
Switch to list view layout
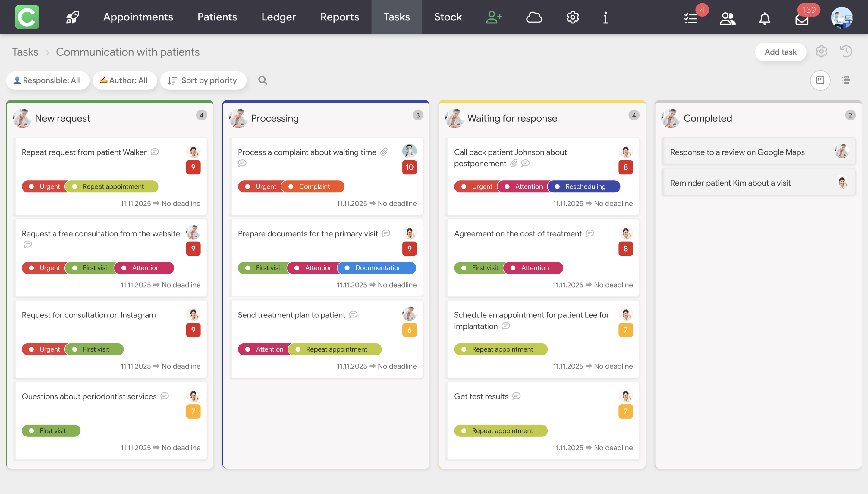[x=846, y=80]
